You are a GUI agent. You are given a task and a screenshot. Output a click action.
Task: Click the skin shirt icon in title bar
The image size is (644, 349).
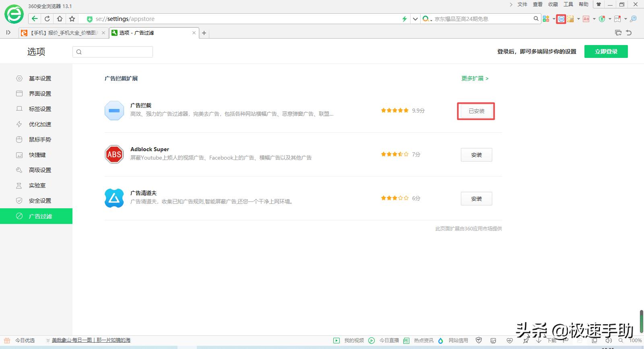click(599, 4)
